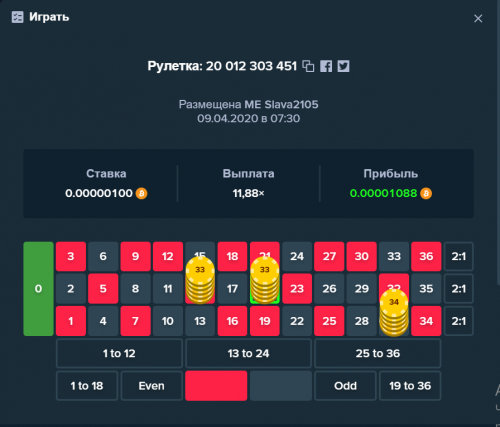Select the chip stack on 14
This screenshot has width=500, height=427.
tap(200, 280)
